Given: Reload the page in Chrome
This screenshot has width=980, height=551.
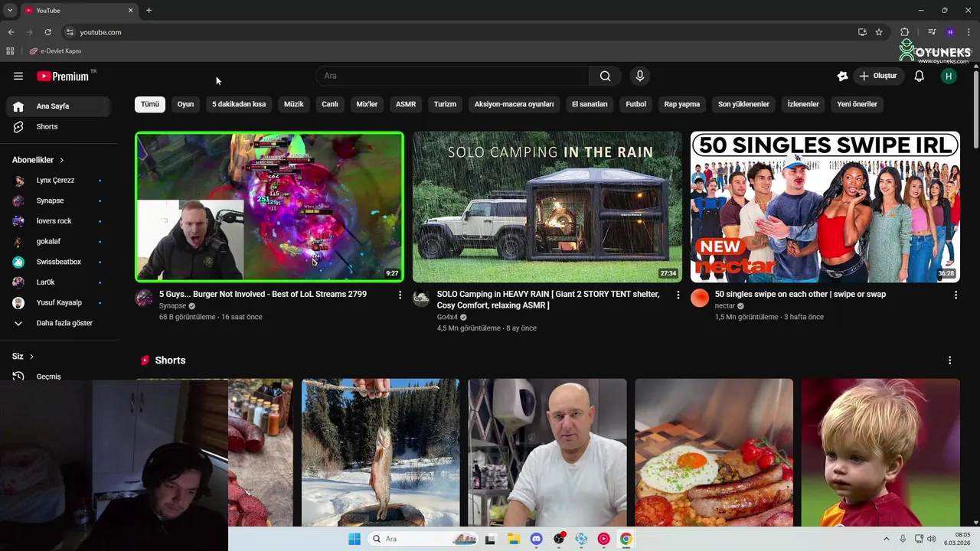Looking at the screenshot, I should (x=47, y=32).
